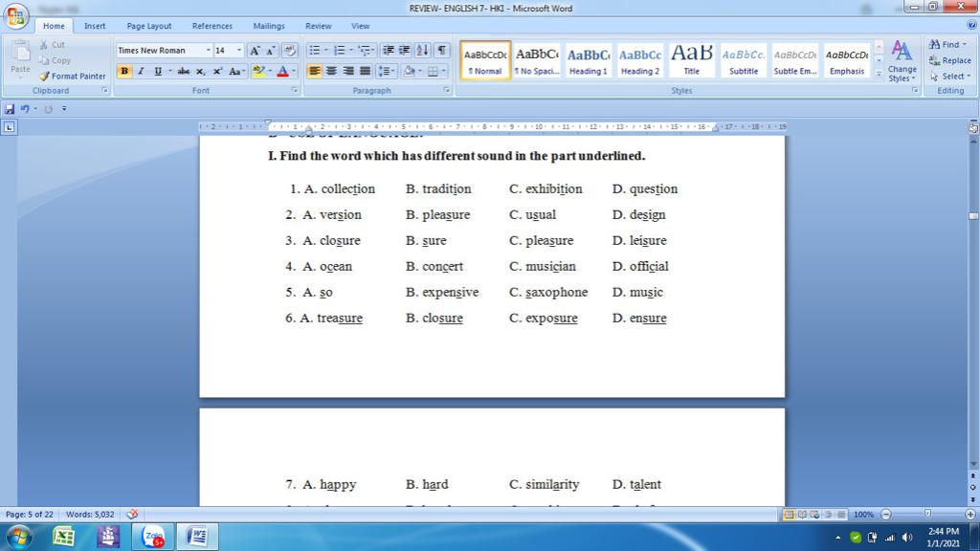Click the Word Help question mark icon

pyautogui.click(x=971, y=25)
